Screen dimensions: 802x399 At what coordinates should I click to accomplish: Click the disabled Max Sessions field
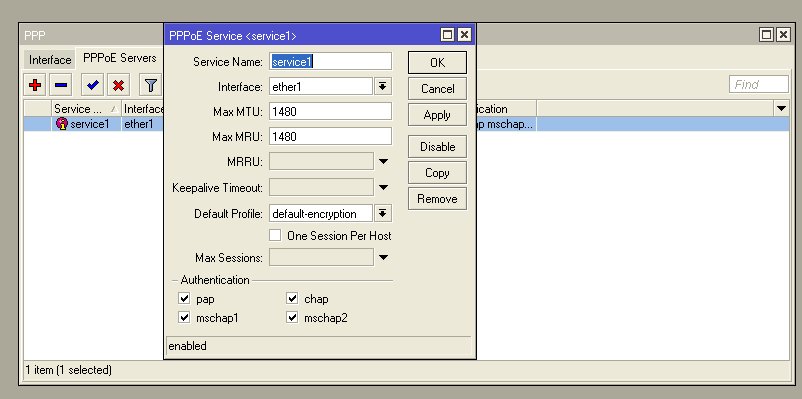[x=321, y=257]
